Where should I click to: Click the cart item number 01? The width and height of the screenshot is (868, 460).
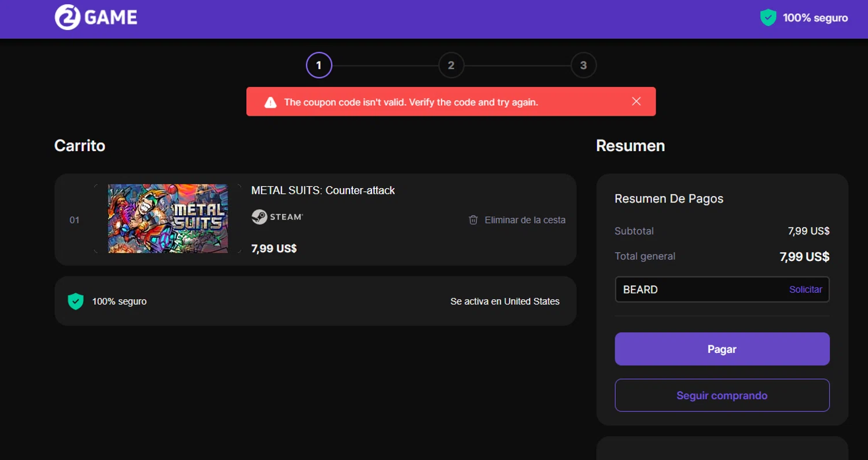[75, 220]
